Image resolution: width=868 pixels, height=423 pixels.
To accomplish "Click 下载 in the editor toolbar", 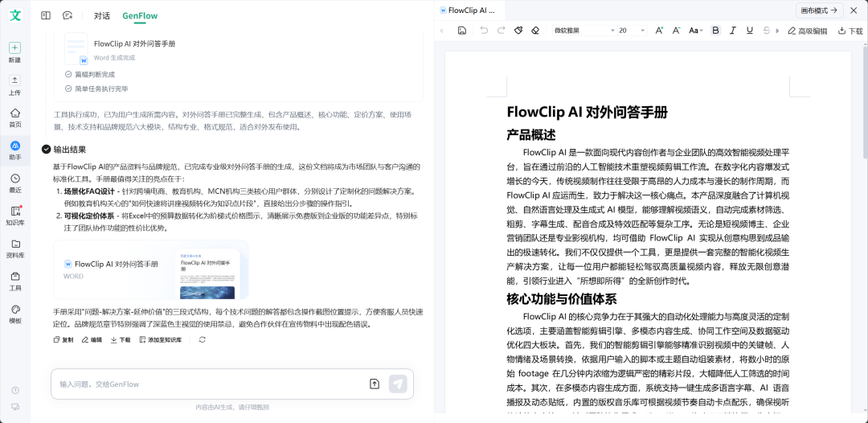I will point(850,31).
